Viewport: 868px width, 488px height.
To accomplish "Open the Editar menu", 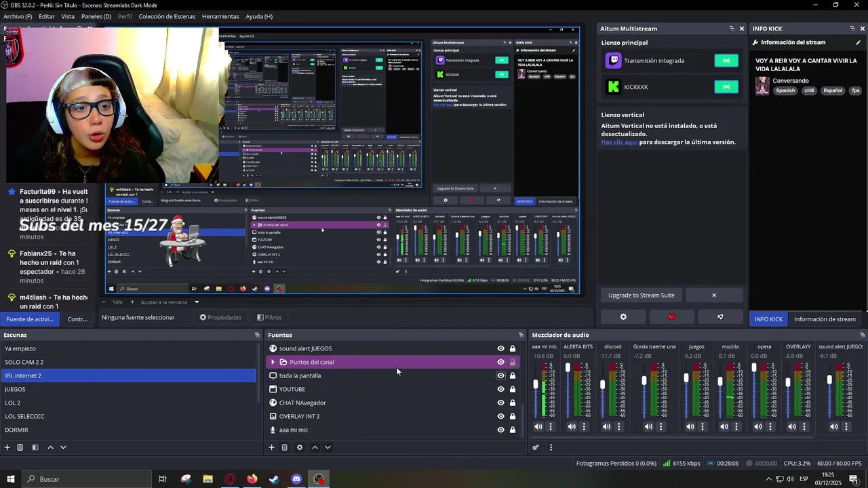I will [x=47, y=16].
